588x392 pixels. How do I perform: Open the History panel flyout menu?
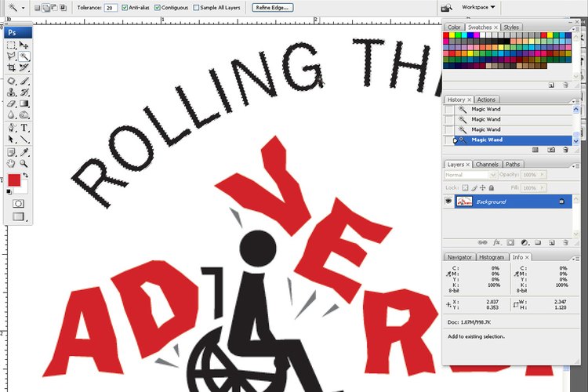[x=575, y=101]
